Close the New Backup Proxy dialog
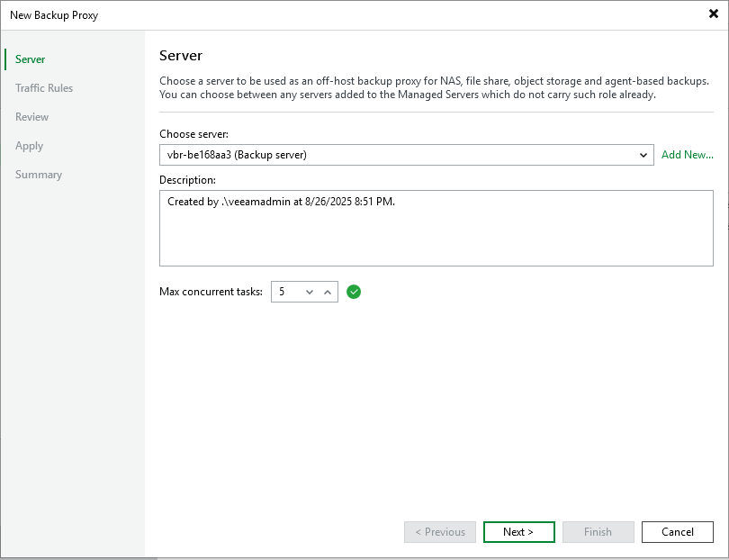729x560 pixels. [x=713, y=14]
